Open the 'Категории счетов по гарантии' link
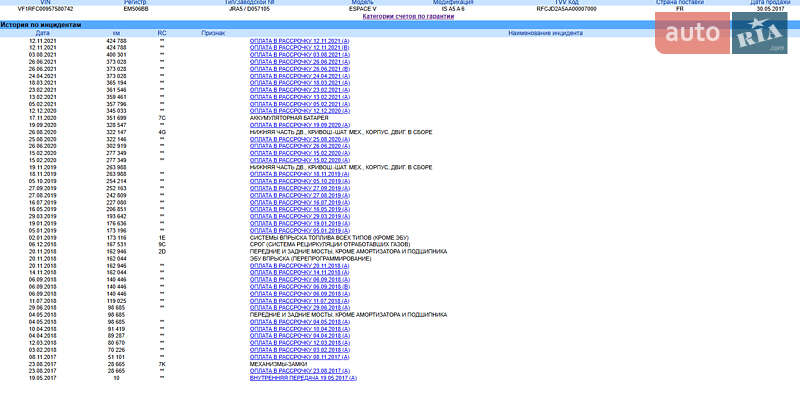The width and height of the screenshot is (800, 412). click(399, 17)
